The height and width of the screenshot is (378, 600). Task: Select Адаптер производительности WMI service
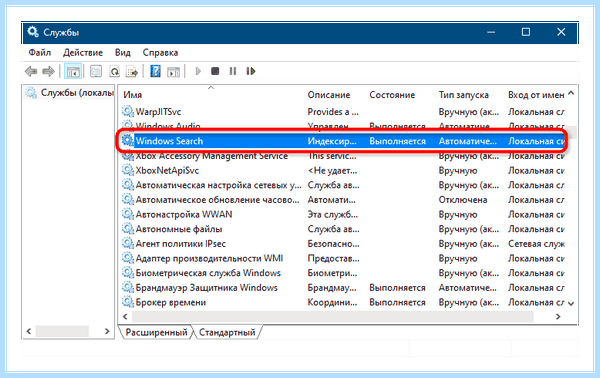209,258
